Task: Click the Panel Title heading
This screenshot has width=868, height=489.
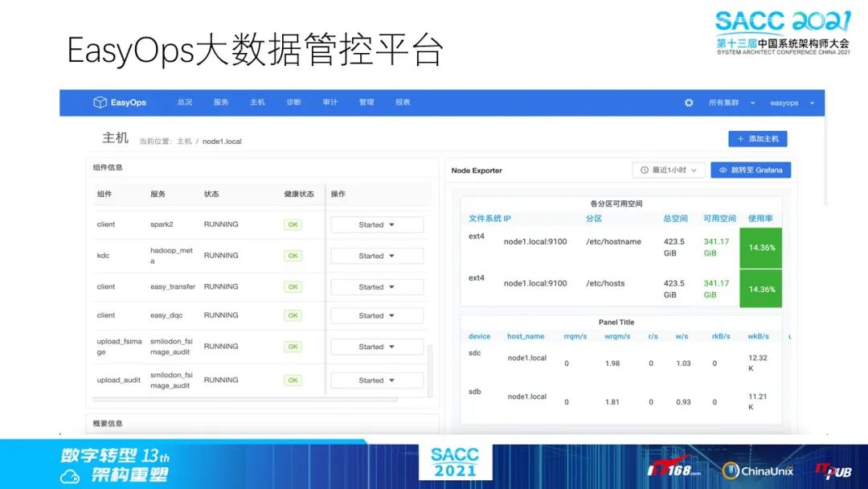Action: coord(616,323)
